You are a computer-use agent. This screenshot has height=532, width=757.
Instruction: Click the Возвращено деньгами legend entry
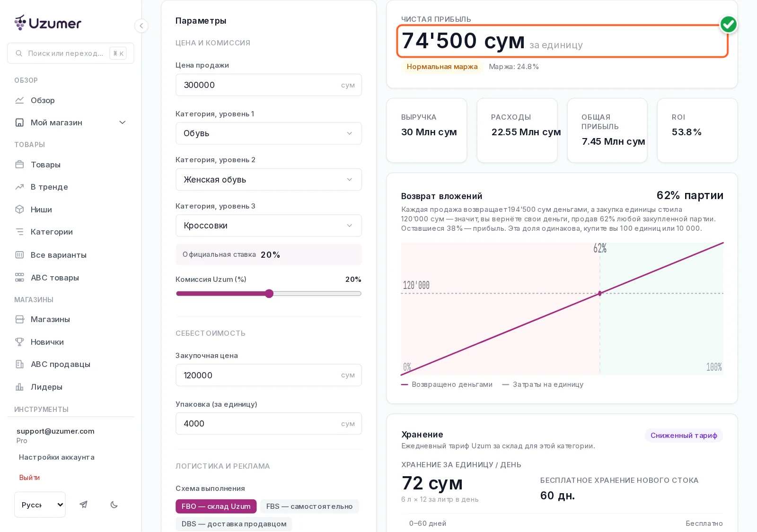[447, 384]
